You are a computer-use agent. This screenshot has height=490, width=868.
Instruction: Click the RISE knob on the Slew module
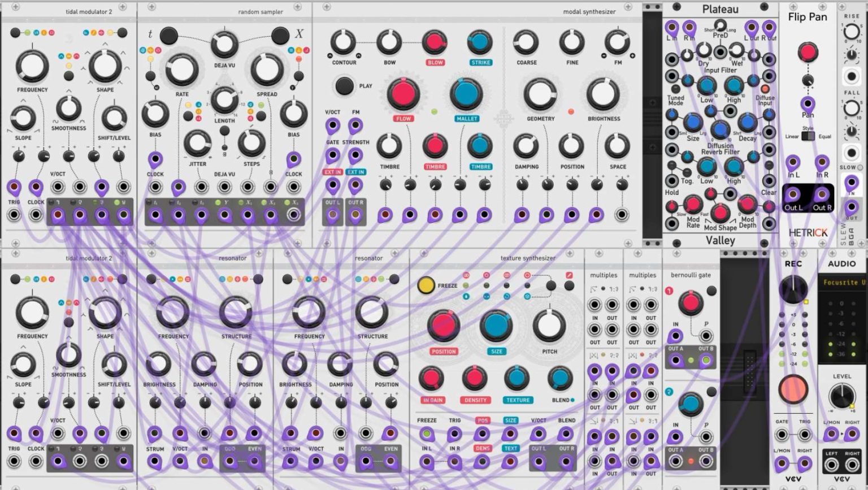(852, 32)
